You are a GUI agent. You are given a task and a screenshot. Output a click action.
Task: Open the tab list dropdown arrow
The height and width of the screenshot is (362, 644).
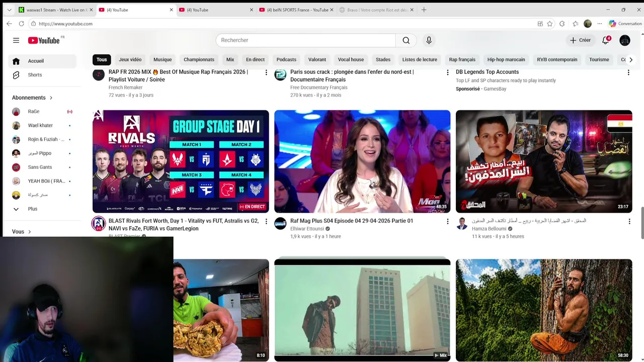[9, 10]
